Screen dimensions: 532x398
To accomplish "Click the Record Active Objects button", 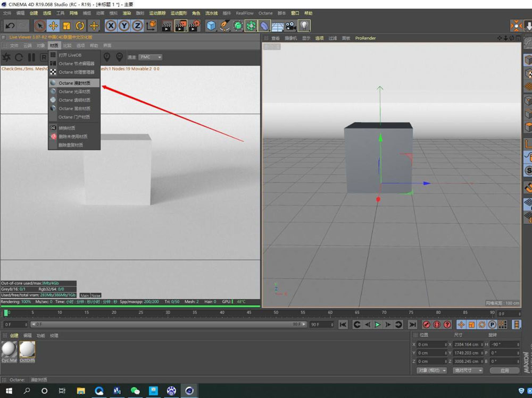I will pyautogui.click(x=427, y=325).
